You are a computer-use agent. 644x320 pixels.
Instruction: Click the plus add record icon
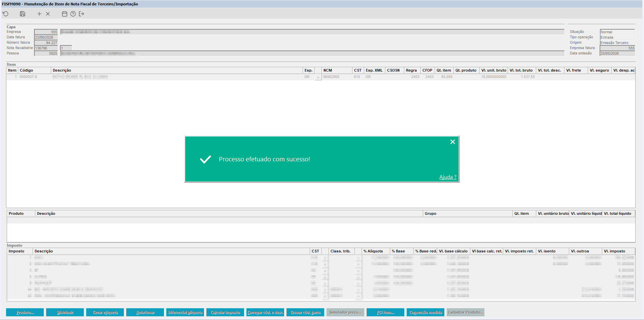(39, 14)
